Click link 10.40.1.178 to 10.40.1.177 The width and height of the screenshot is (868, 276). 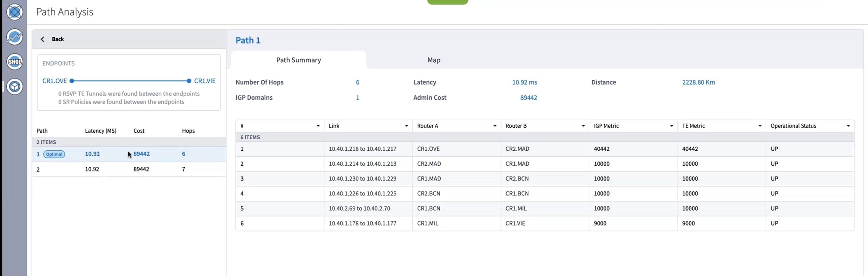[x=362, y=223]
